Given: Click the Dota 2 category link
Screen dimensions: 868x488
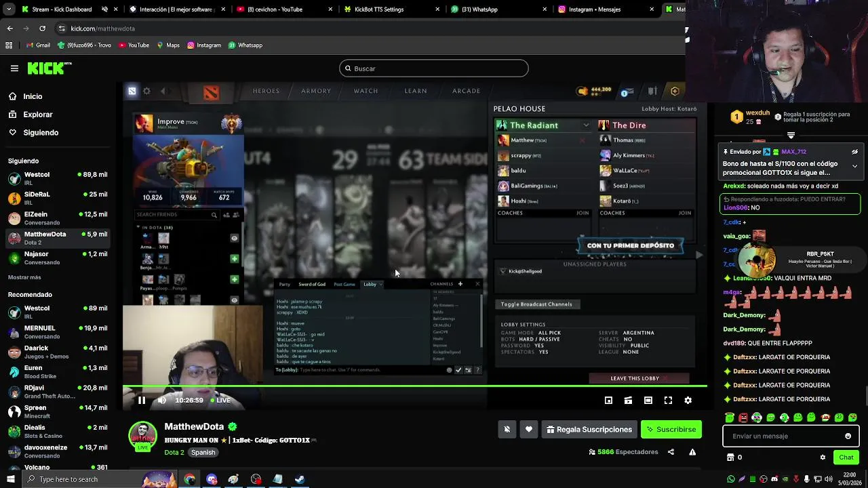Looking at the screenshot, I should [x=174, y=452].
